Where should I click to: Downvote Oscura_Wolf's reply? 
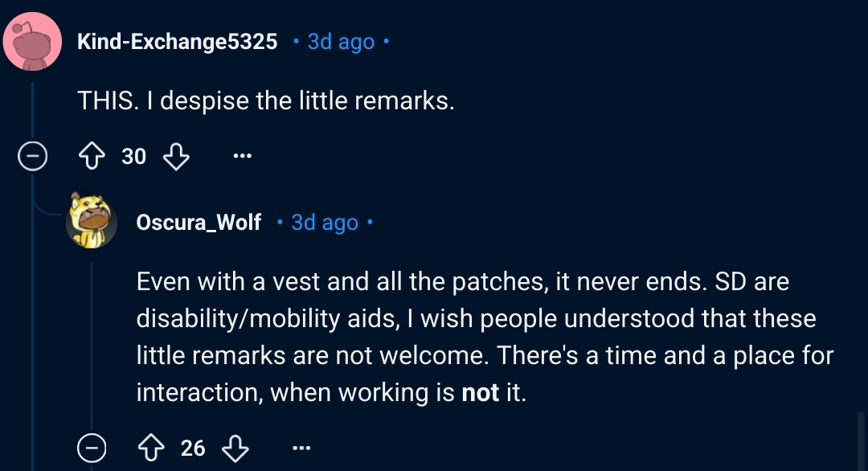235,448
